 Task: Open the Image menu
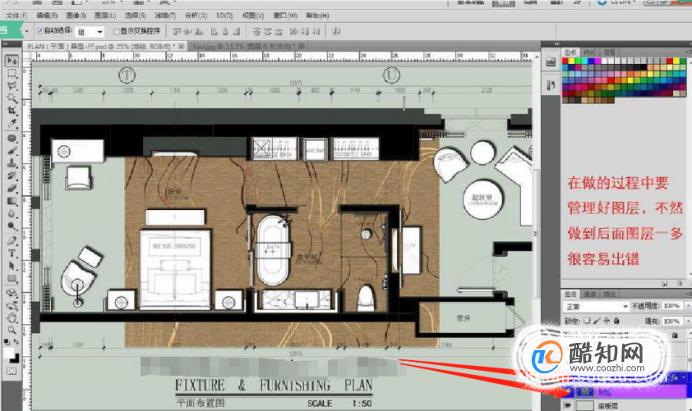(x=76, y=15)
